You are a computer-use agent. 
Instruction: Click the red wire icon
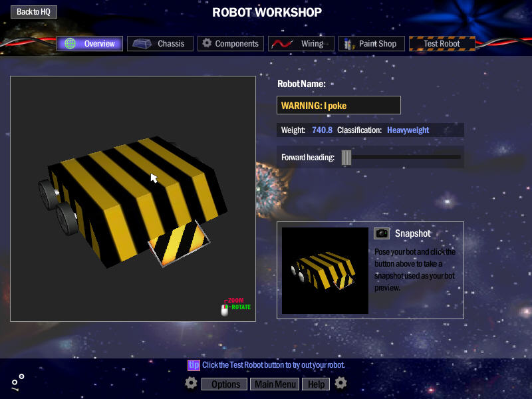point(282,44)
